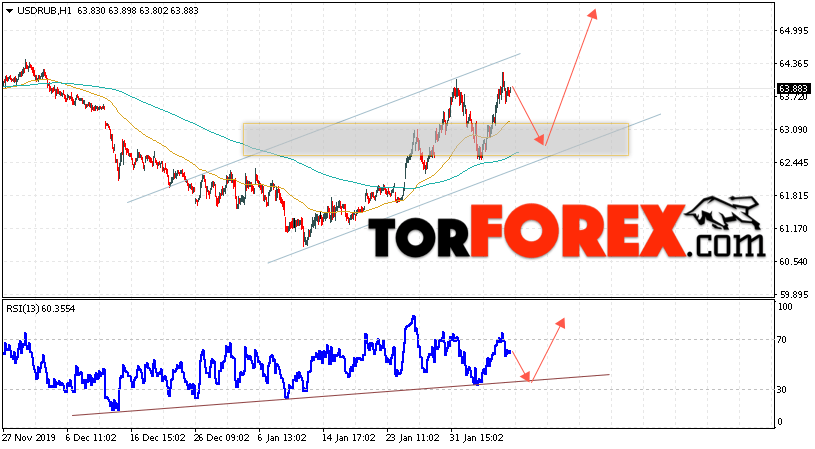The height and width of the screenshot is (449, 815).
Task: Click the 60.540 price axis value
Action: point(793,261)
